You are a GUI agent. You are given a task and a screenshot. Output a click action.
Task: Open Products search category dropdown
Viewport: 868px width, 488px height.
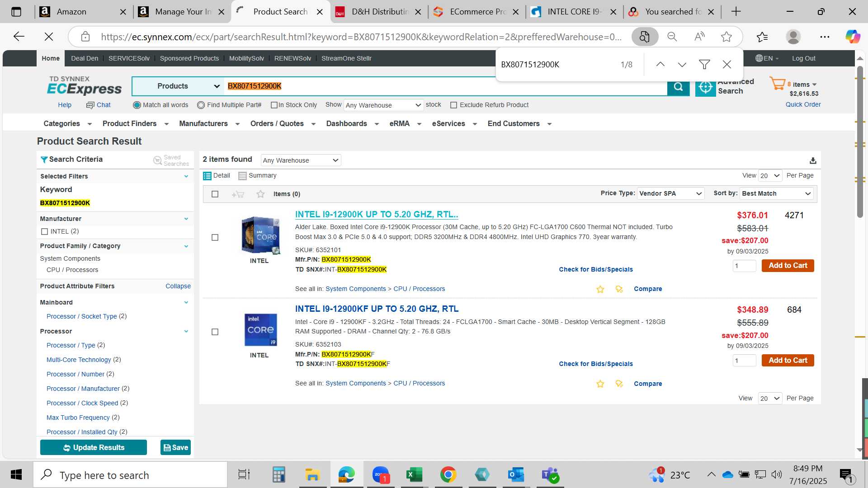[x=178, y=86]
